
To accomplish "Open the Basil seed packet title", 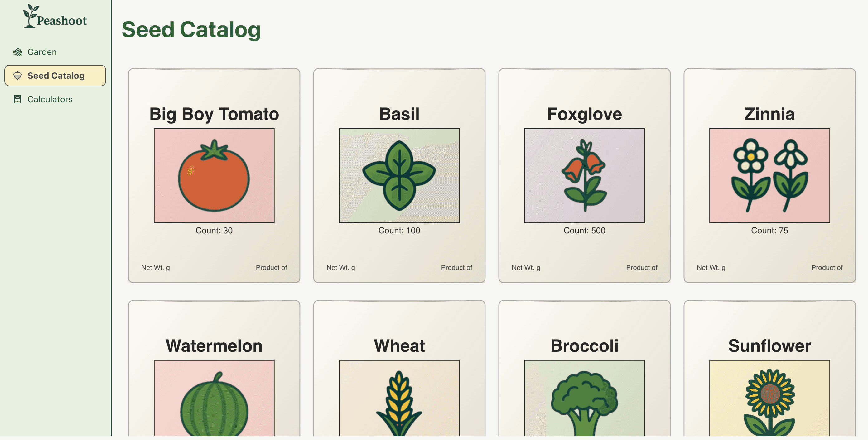I will 399,114.
